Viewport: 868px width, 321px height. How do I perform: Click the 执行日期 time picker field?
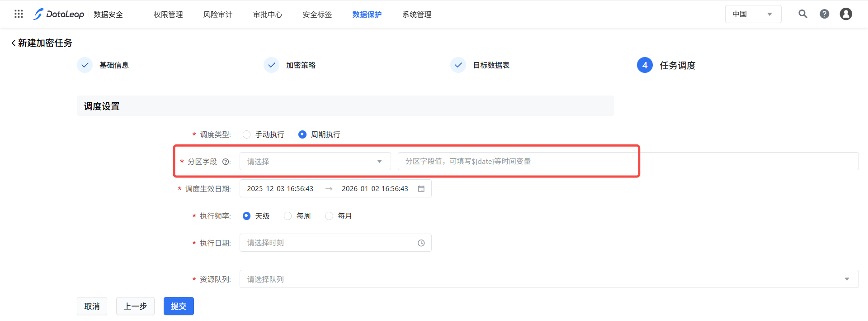click(x=335, y=243)
